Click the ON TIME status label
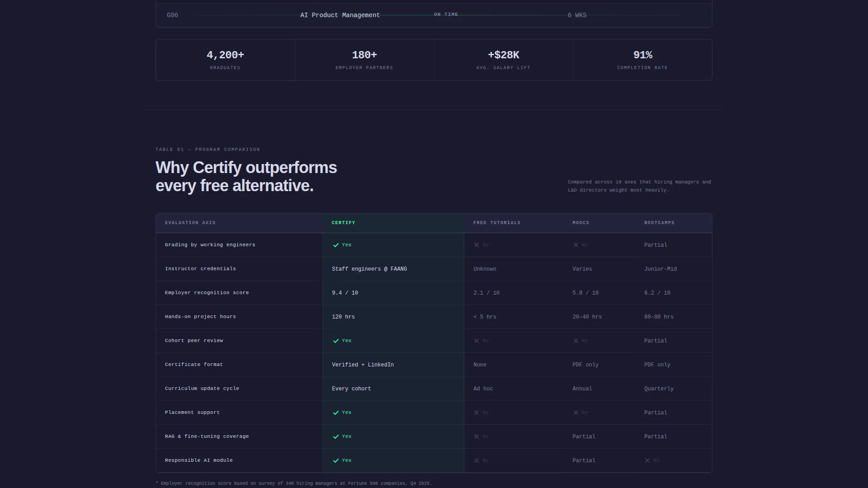Screen dimensions: 868x488 [x=446, y=14]
